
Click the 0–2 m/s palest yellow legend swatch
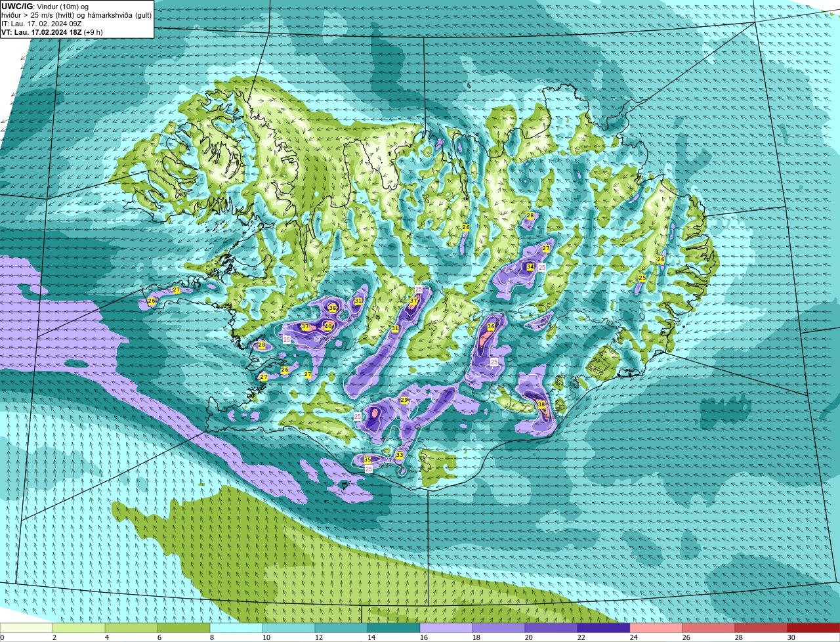26,628
